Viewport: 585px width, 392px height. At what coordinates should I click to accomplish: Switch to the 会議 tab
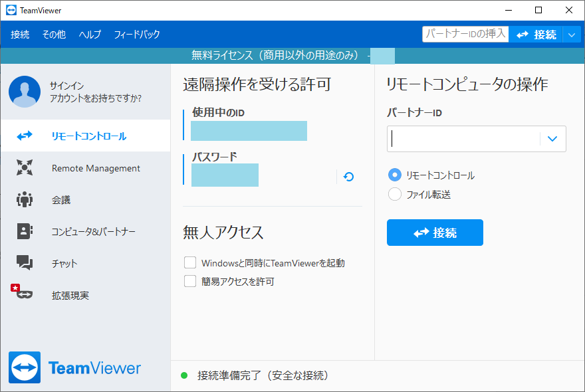(x=86, y=200)
